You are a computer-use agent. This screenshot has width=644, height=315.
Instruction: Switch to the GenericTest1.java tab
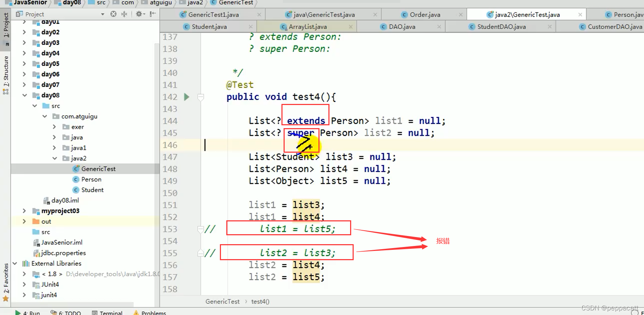click(x=213, y=15)
